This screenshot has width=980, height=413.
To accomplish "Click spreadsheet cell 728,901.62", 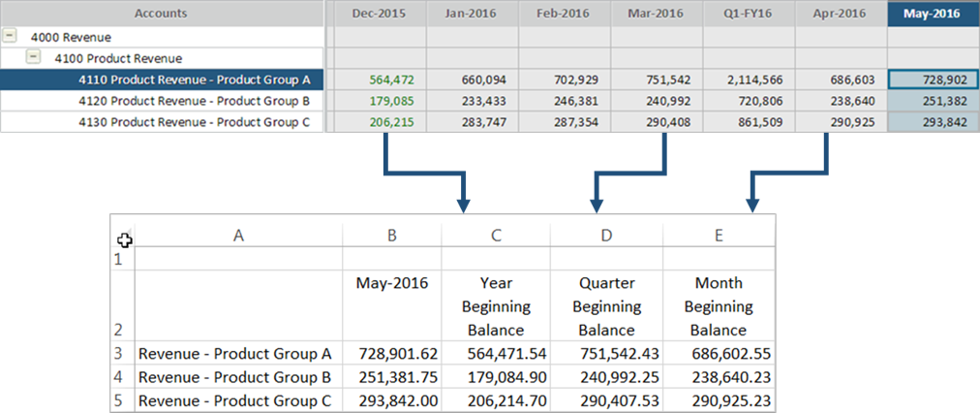I will coord(392,354).
